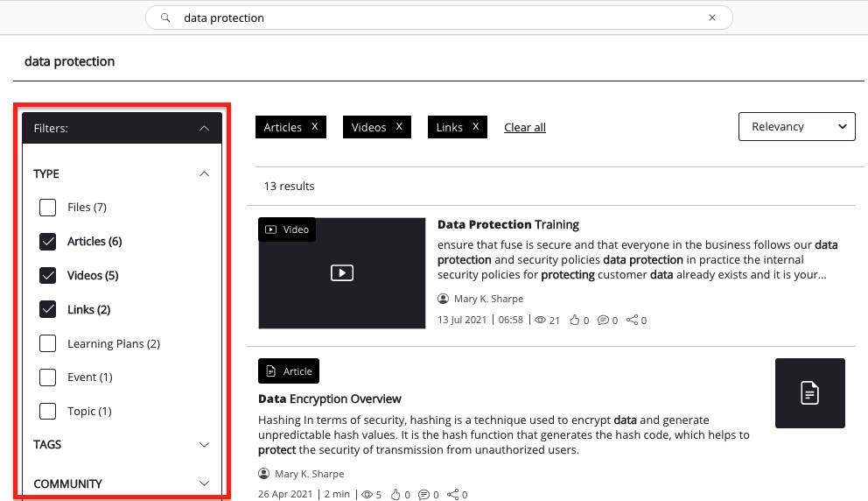Remove the Articles filter chip

pos(314,127)
